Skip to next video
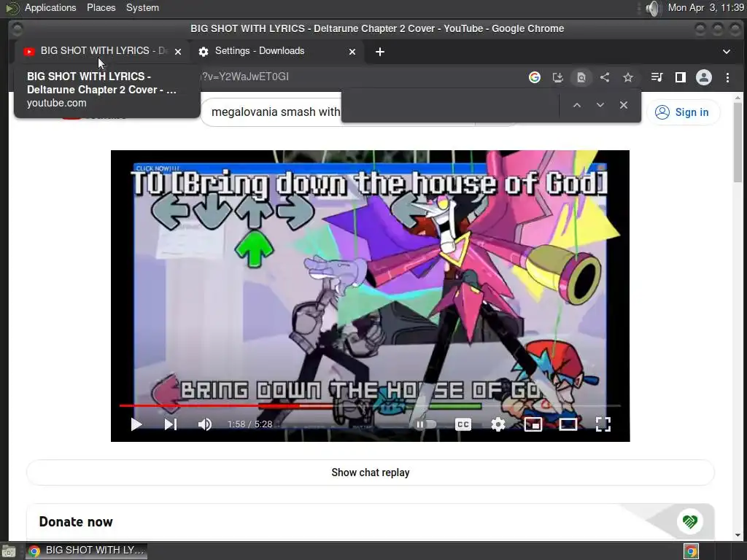The width and height of the screenshot is (747, 560). coord(171,424)
